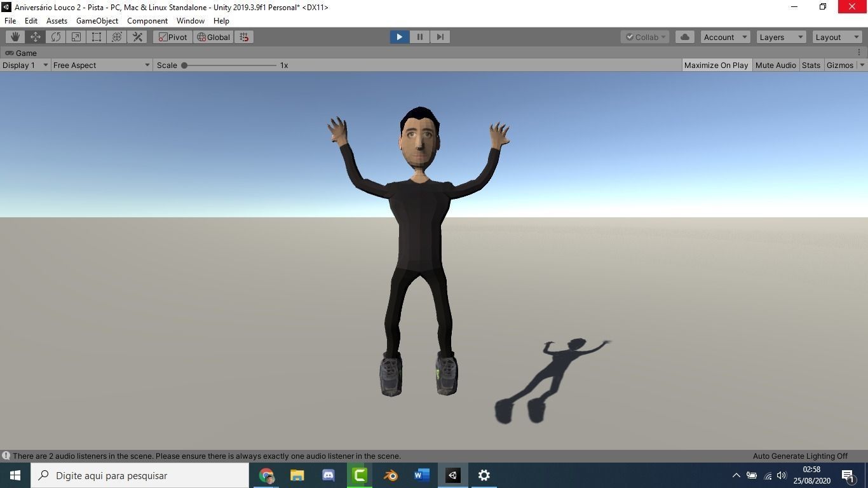Click the audio listeners warning message
Screen dimensions: 868x488
coord(207,456)
